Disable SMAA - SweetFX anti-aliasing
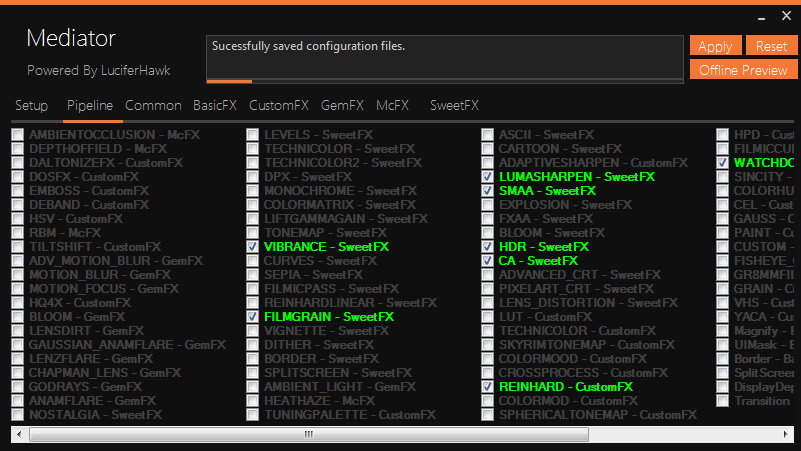The width and height of the screenshot is (801, 451). 488,190
